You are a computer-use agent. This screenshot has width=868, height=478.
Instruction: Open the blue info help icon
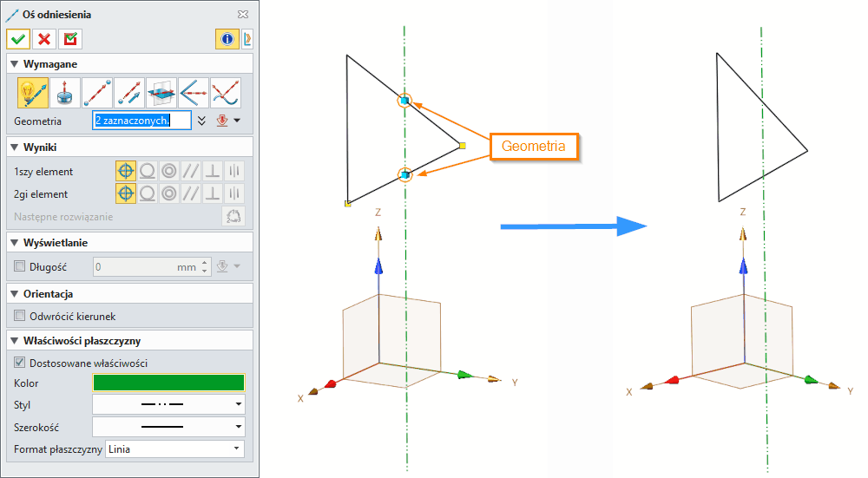coord(227,39)
